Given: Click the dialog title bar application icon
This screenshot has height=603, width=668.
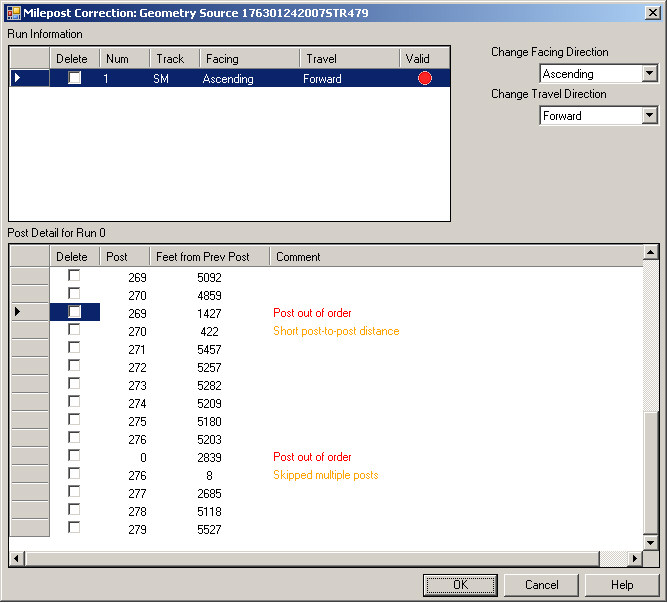Looking at the screenshot, I should point(13,12).
